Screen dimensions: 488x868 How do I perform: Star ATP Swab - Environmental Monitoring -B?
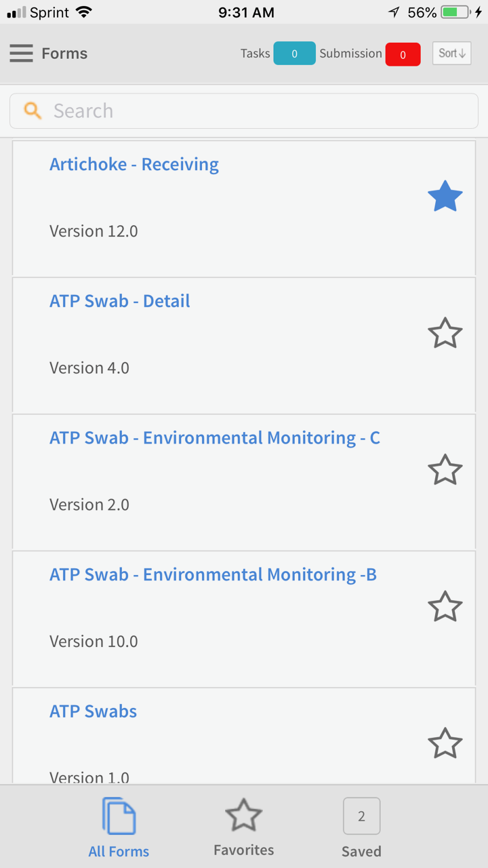445,607
